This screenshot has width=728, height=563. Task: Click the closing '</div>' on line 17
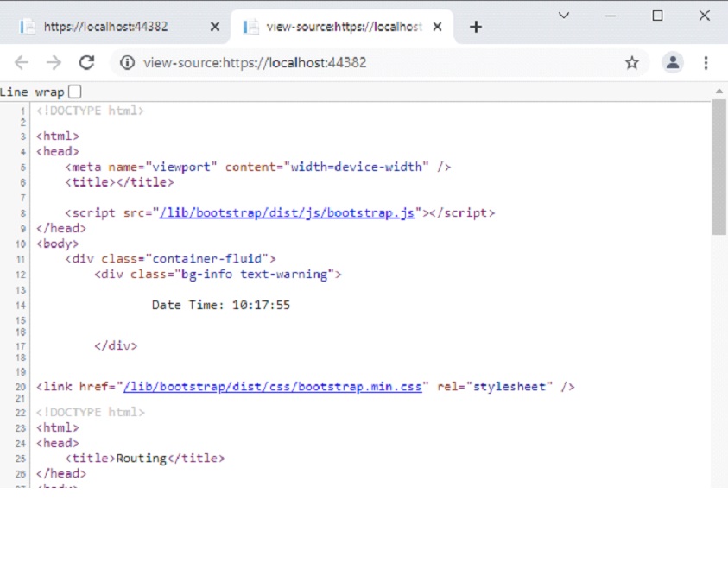(116, 345)
